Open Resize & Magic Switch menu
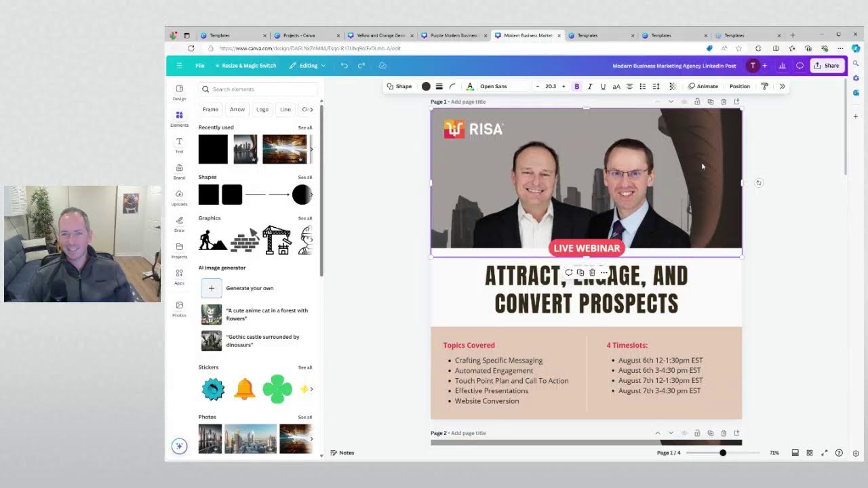 245,66
